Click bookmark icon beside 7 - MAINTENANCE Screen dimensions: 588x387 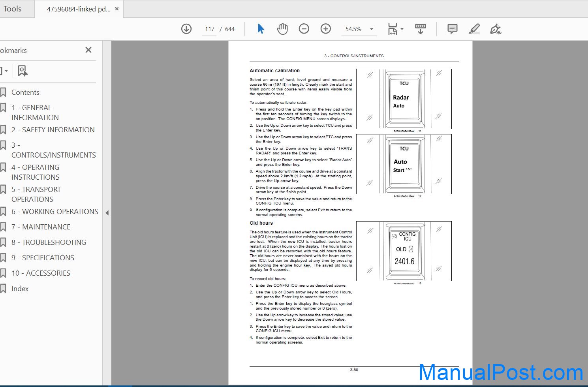click(3, 227)
